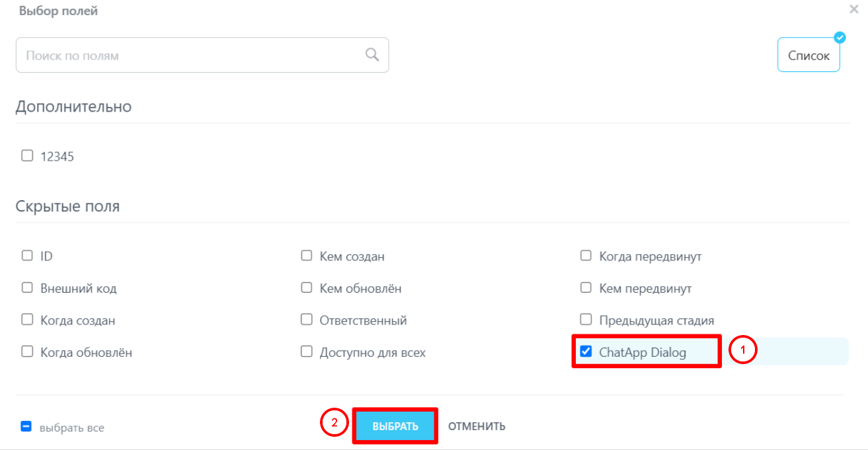Click the magnifier search icon
The height and width of the screenshot is (450, 868).
point(372,54)
